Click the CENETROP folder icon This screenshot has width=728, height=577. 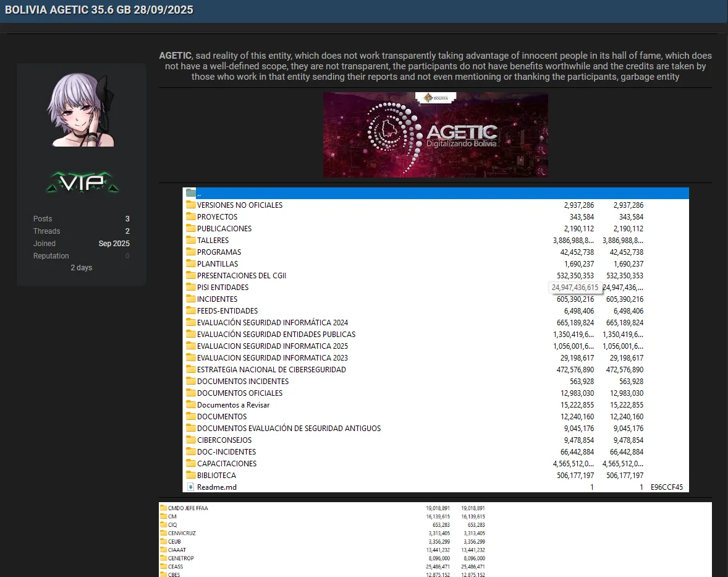pos(163,558)
